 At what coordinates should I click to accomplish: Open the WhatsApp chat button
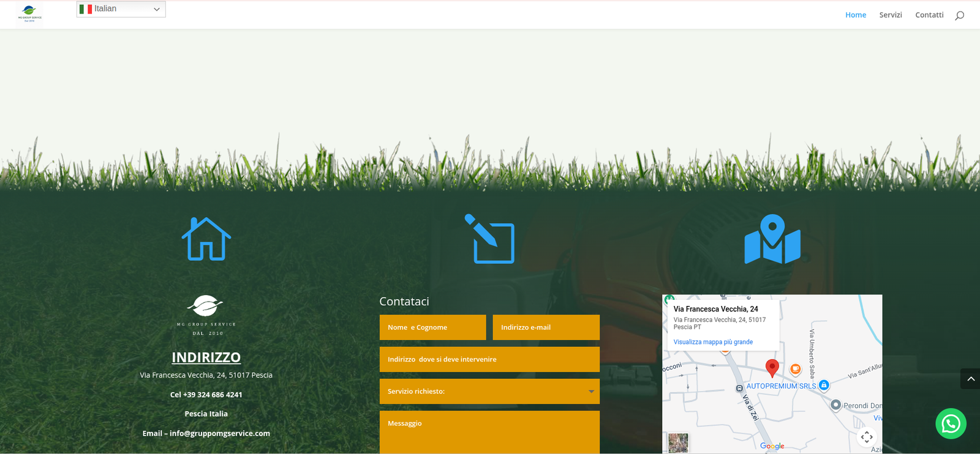(x=951, y=423)
